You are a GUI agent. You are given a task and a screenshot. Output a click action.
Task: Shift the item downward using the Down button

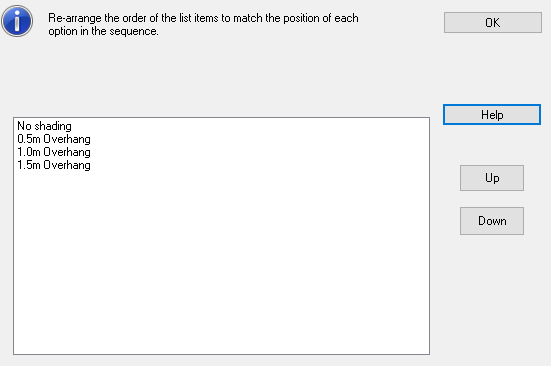point(492,221)
